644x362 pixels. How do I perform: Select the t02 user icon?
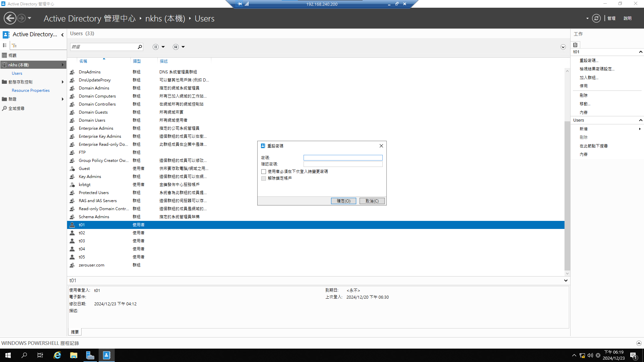[x=72, y=233]
